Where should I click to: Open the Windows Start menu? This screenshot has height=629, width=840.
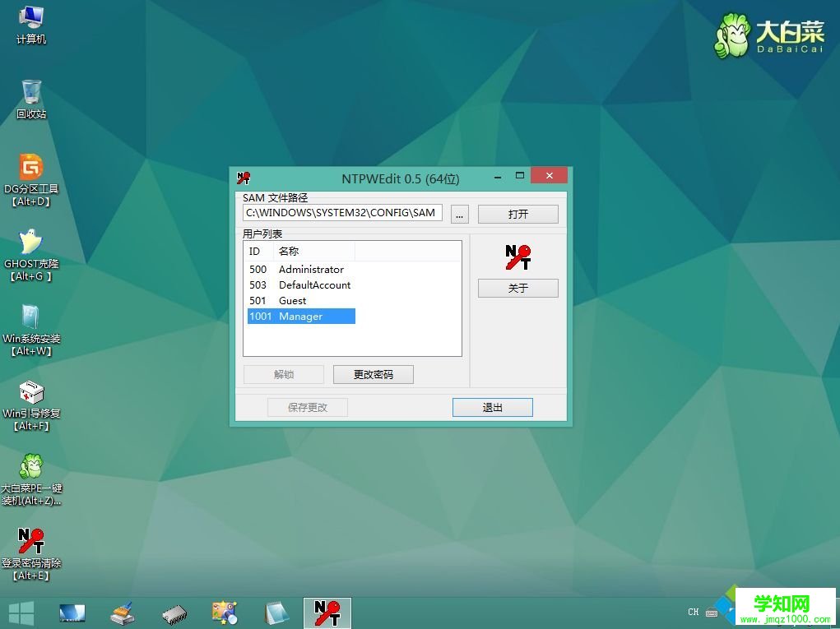20,613
